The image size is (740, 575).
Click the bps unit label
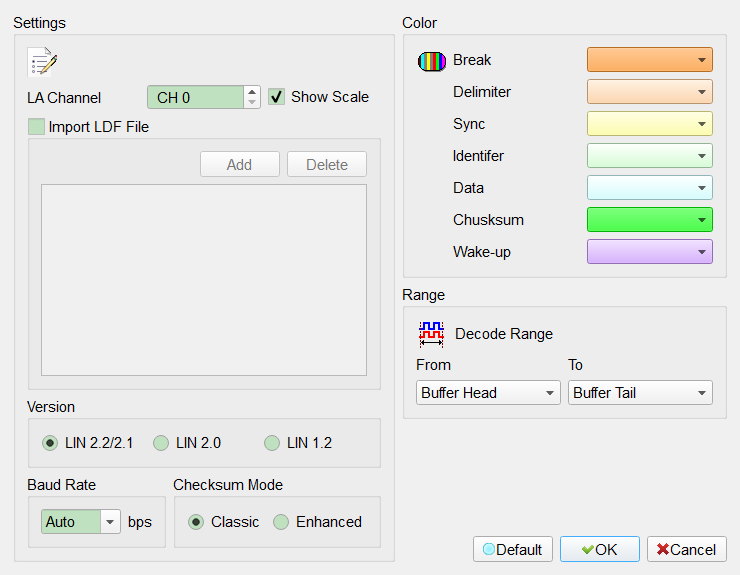(x=140, y=522)
